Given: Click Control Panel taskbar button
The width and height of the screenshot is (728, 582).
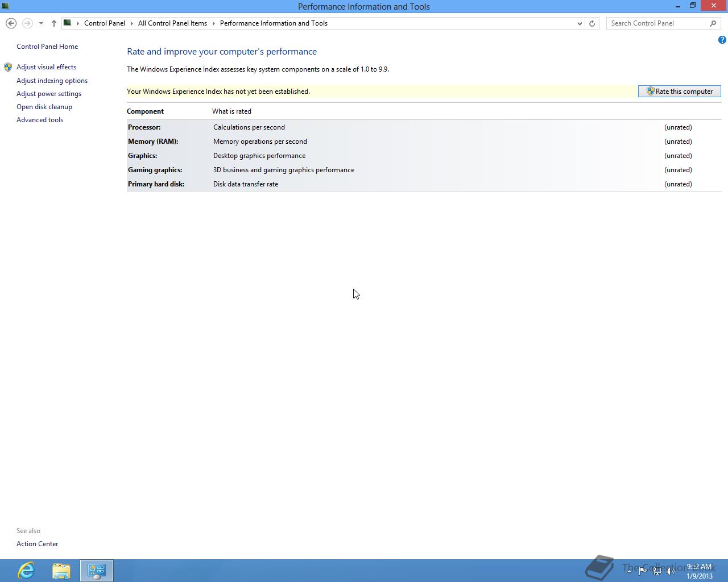Looking at the screenshot, I should [97, 571].
